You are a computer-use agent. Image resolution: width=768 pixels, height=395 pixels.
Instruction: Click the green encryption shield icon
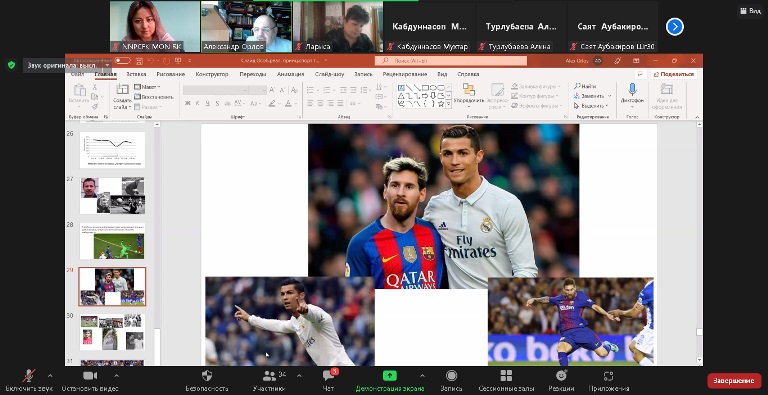pyautogui.click(x=12, y=65)
